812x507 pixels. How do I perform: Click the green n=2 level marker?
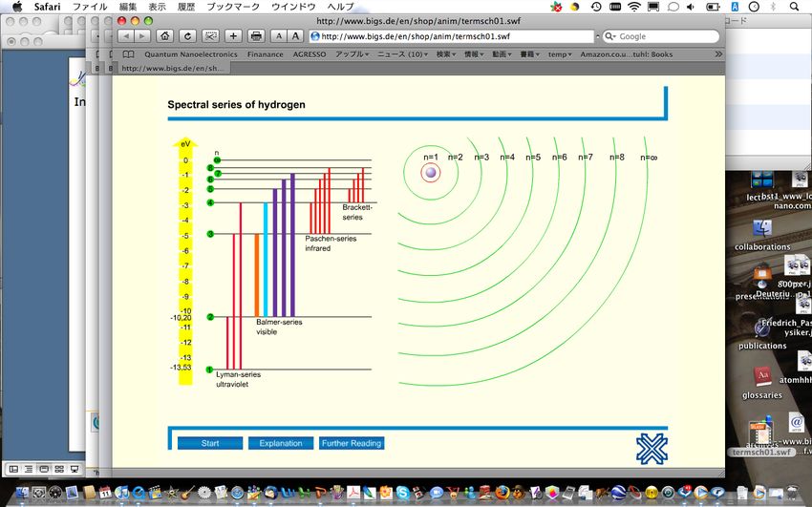click(210, 317)
